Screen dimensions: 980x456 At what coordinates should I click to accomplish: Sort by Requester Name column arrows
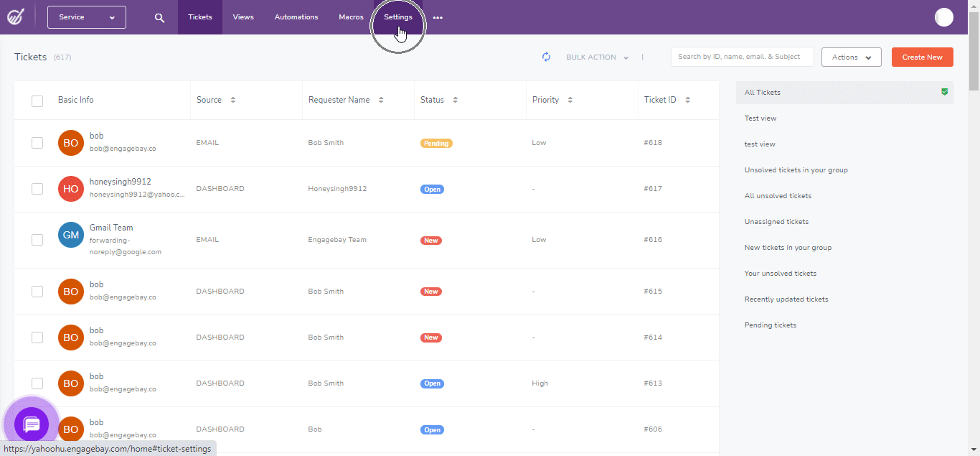pyautogui.click(x=381, y=100)
